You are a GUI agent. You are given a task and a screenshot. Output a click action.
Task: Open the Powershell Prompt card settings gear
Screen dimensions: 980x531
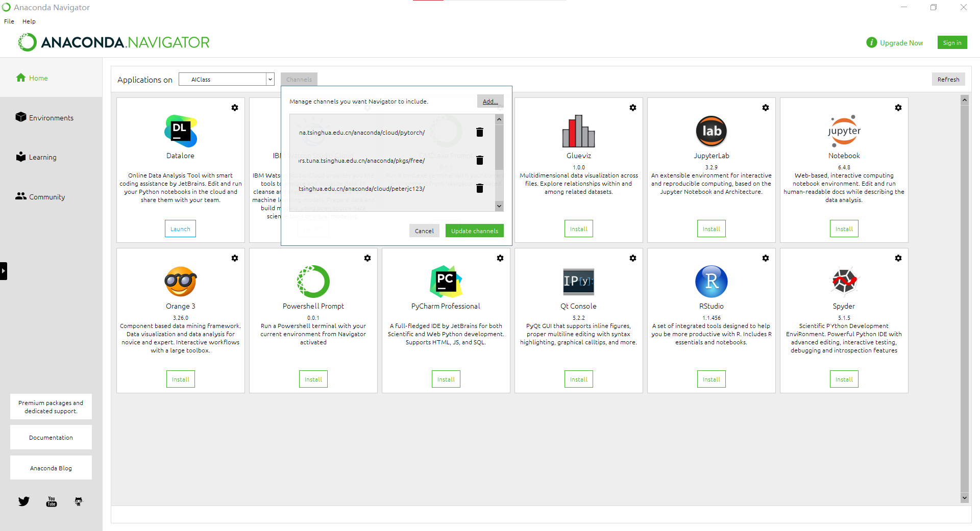coord(367,258)
